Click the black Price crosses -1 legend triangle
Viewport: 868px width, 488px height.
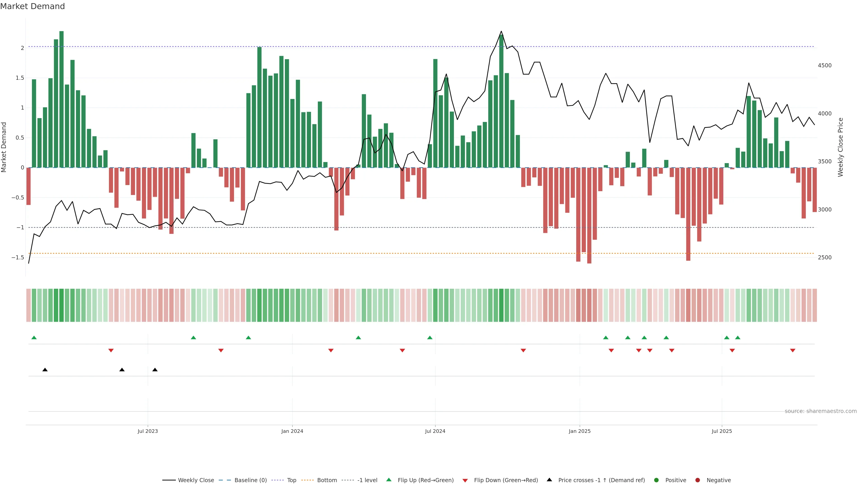click(549, 480)
